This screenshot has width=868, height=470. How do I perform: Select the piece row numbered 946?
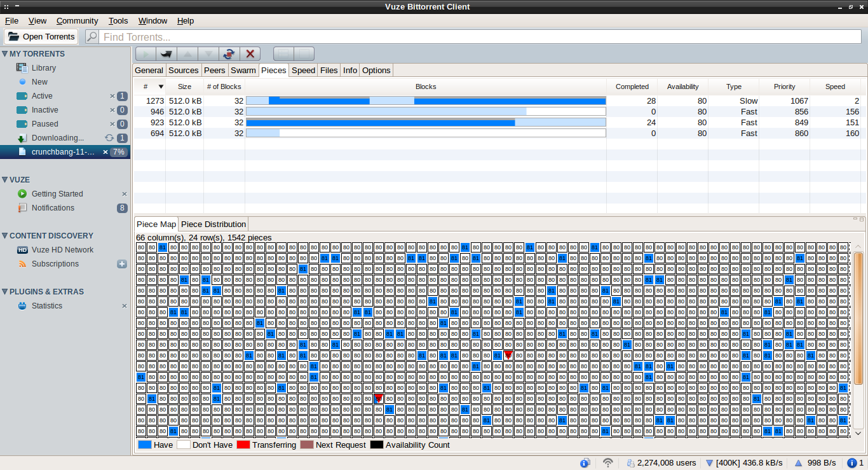click(x=499, y=111)
